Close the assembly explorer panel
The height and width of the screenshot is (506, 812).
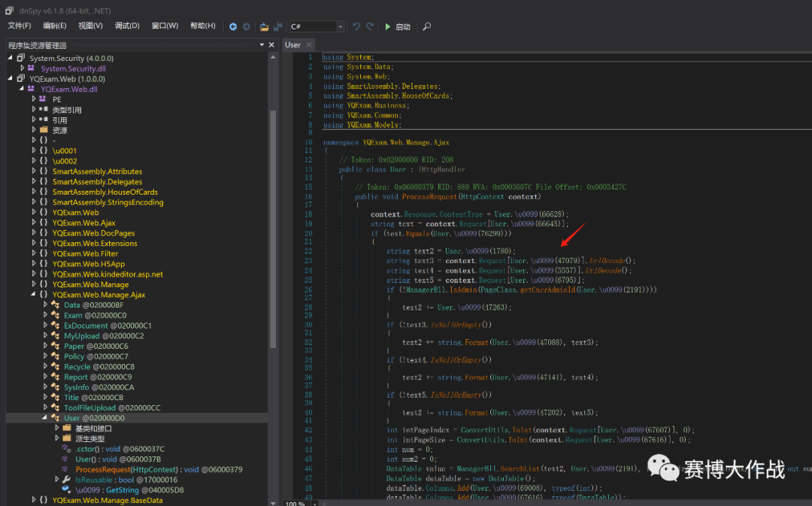coord(272,45)
